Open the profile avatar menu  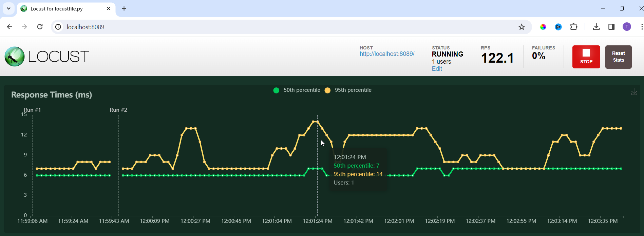pyautogui.click(x=627, y=27)
